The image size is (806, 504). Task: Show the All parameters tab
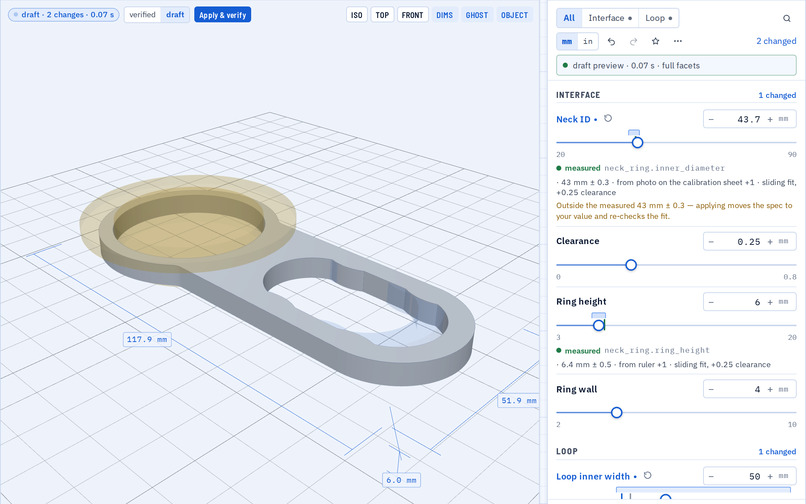pos(569,18)
